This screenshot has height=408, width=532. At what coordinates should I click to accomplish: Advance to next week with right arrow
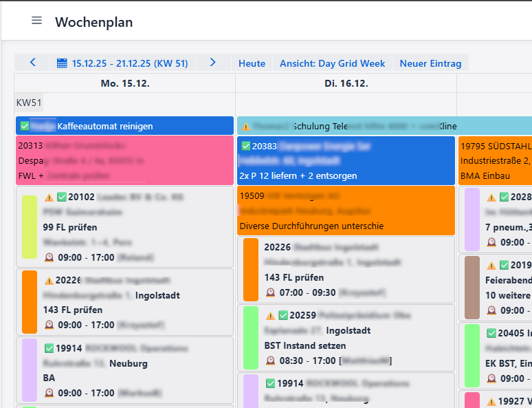[213, 63]
